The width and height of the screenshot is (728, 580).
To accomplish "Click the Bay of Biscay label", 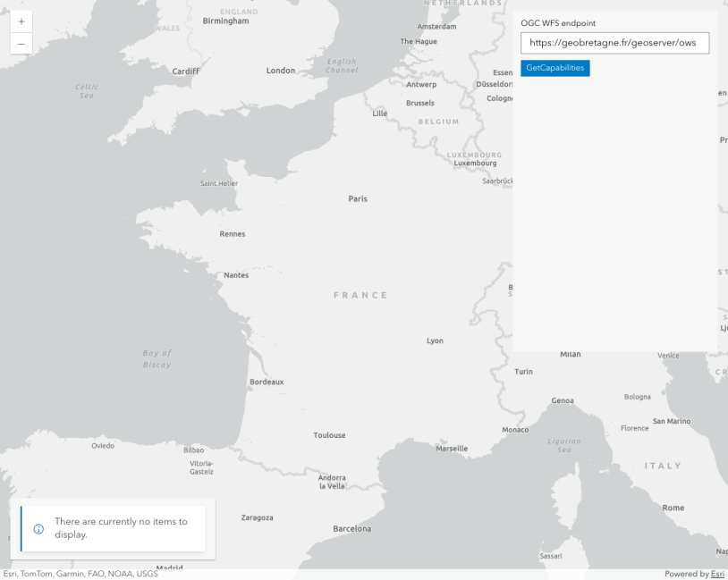I will pos(157,358).
